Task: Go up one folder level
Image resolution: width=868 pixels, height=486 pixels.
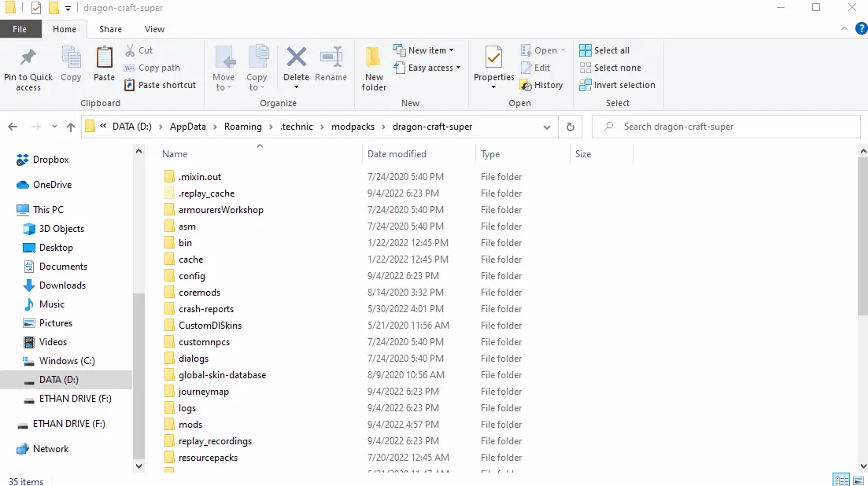Action: [x=70, y=127]
